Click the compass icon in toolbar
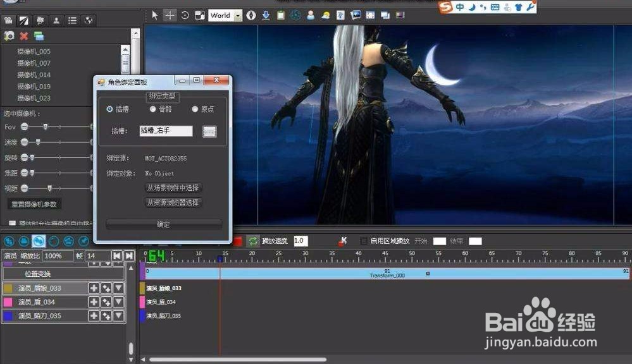The image size is (632, 364). click(251, 15)
